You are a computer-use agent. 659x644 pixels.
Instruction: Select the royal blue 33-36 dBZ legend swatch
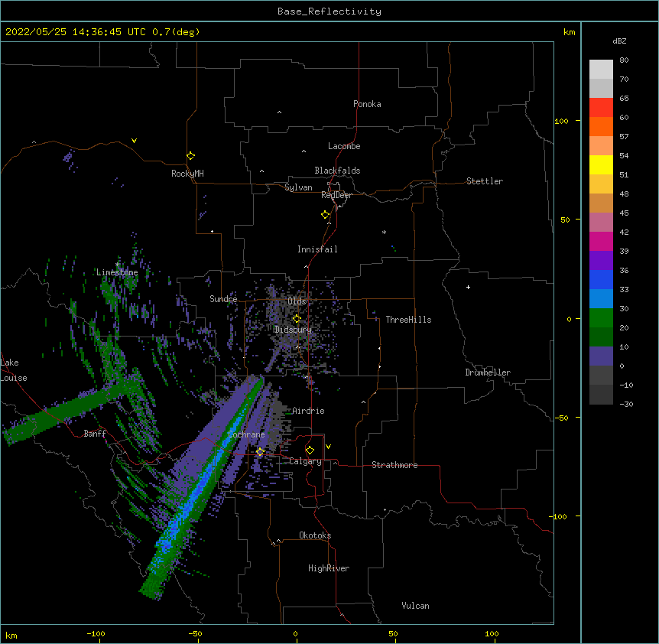(601, 279)
